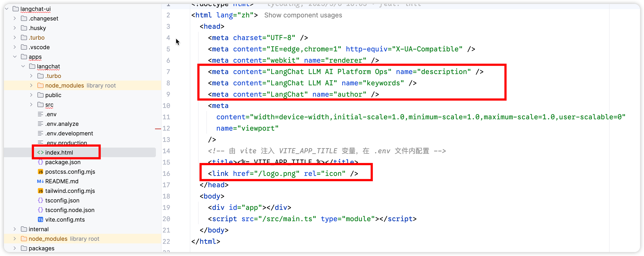Image resolution: width=644 pixels, height=256 pixels.
Task: Click the tailwind.config.mjs JS icon
Action: tap(40, 191)
